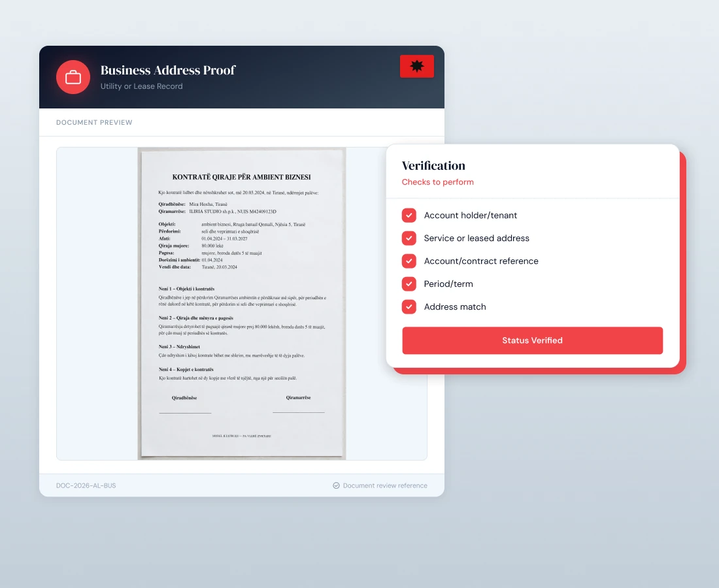Click the KONTRATË QIRAJE PËR AMBIENT BIZNESI heading
This screenshot has width=719, height=588.
coord(242,177)
